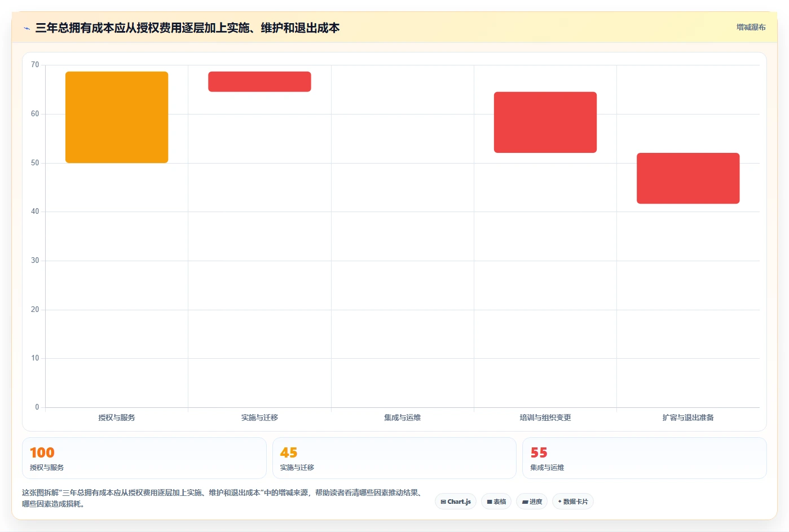This screenshot has height=532, width=789.
Task: Select the orange 授权与服务 waterfall bar
Action: pyautogui.click(x=117, y=117)
